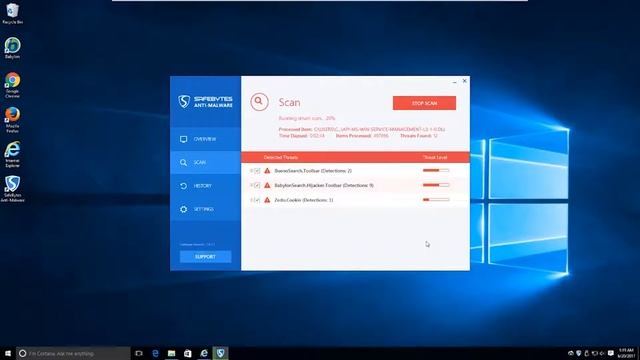Go to the Overview section
The image size is (640, 360).
(205, 139)
